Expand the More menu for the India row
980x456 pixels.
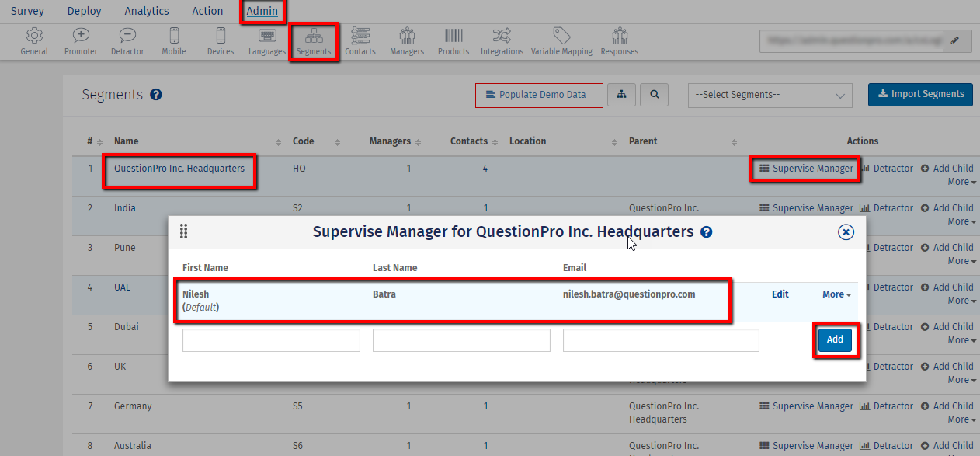(961, 221)
